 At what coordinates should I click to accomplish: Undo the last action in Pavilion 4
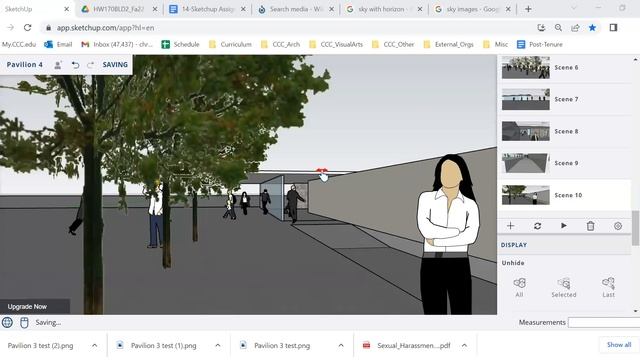click(76, 65)
